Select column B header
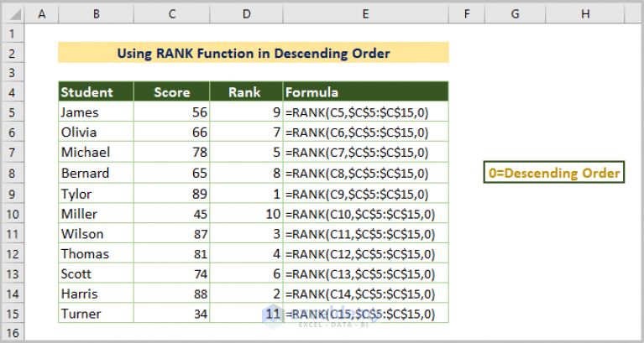Viewport: 644px width, 343px height. pos(96,14)
